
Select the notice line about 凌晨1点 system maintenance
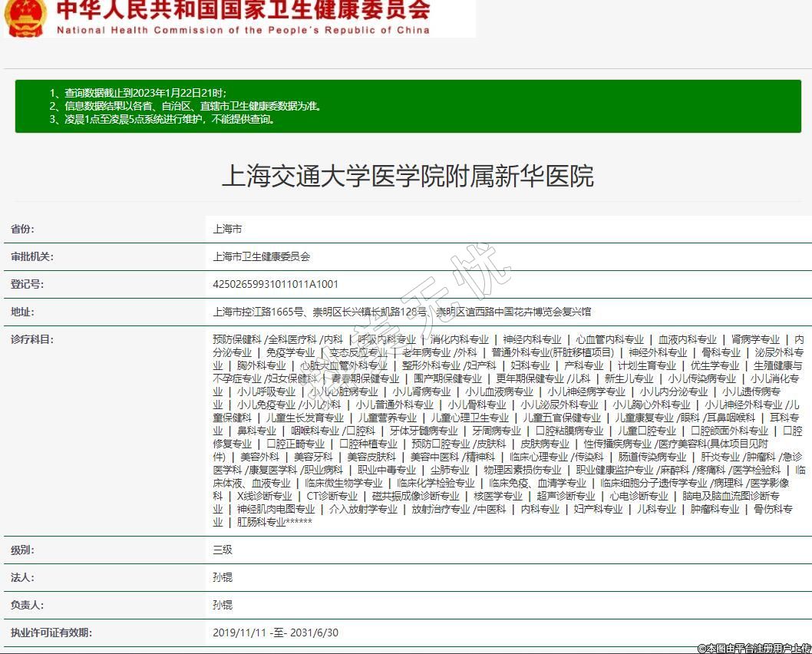pos(162,119)
